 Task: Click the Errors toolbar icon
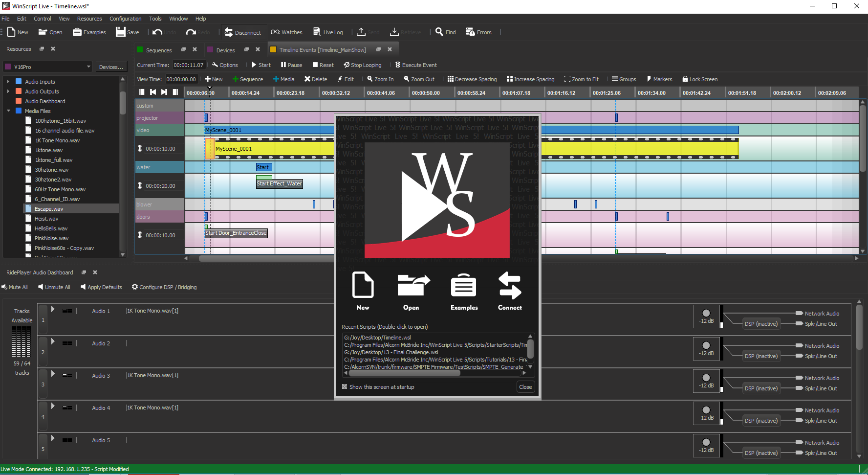[x=478, y=32]
